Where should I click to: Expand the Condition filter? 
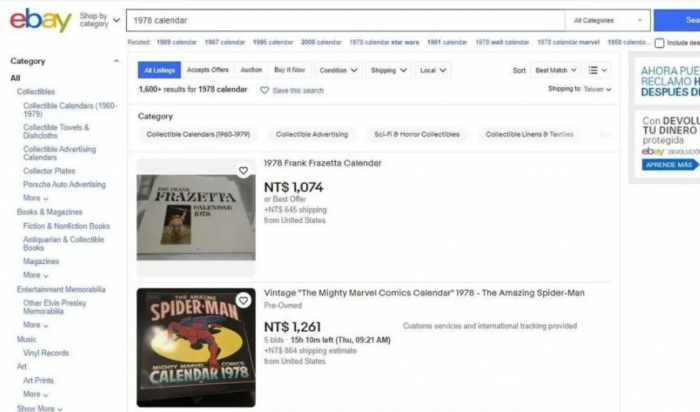(338, 70)
